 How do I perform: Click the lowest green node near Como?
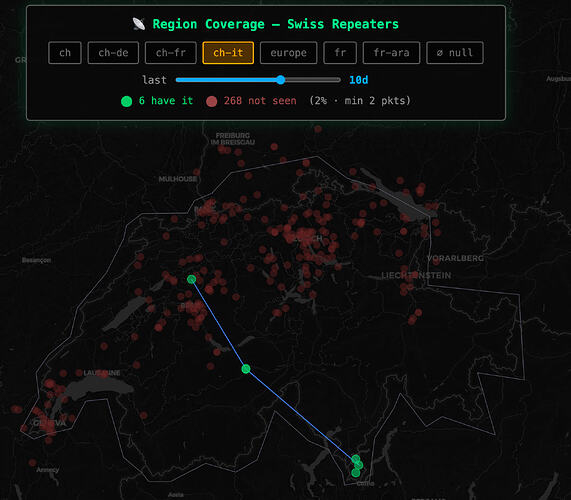click(x=356, y=473)
